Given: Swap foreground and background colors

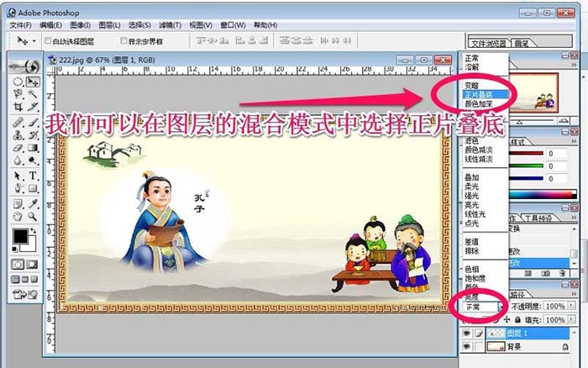Looking at the screenshot, I should (x=33, y=231).
